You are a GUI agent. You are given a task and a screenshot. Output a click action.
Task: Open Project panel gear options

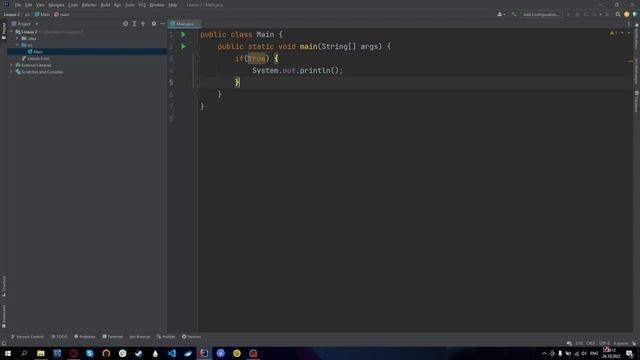click(154, 24)
